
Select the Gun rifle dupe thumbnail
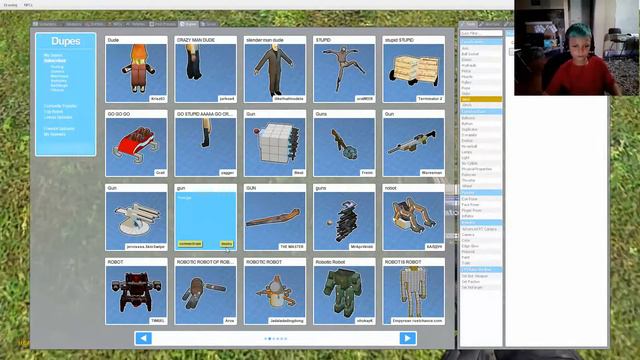click(x=413, y=143)
